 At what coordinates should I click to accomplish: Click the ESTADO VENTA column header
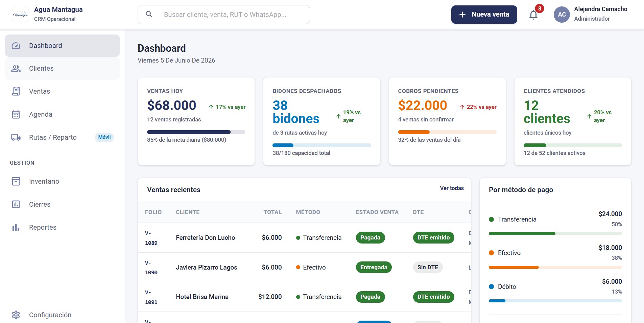pos(377,212)
